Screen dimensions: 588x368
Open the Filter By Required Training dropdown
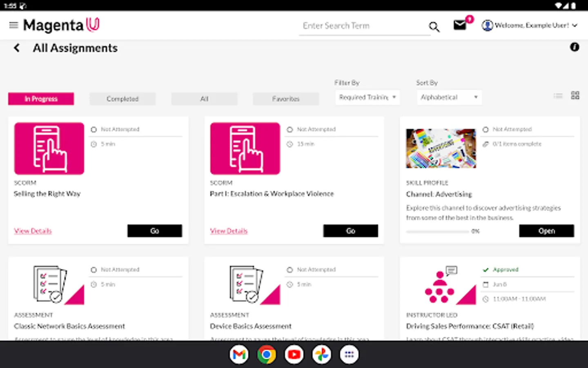click(x=367, y=97)
